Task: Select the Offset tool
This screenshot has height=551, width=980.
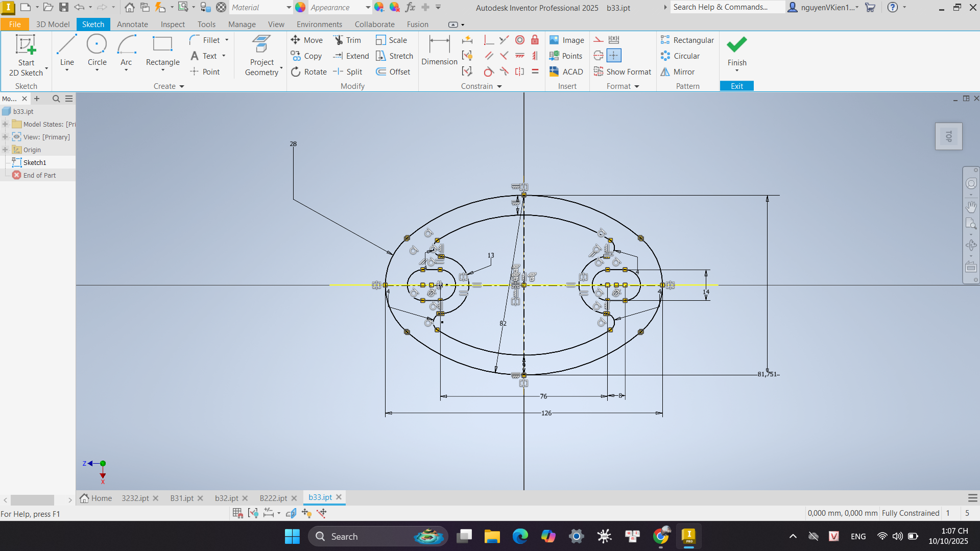Action: click(x=393, y=72)
